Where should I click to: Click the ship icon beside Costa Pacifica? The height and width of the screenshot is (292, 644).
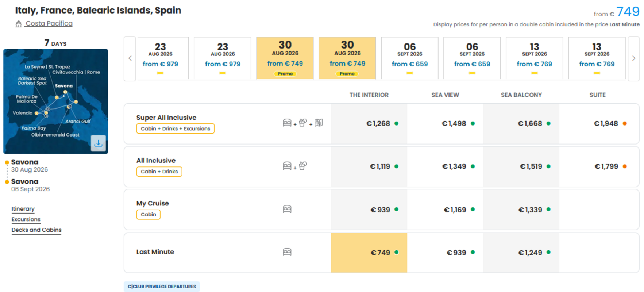click(x=19, y=24)
